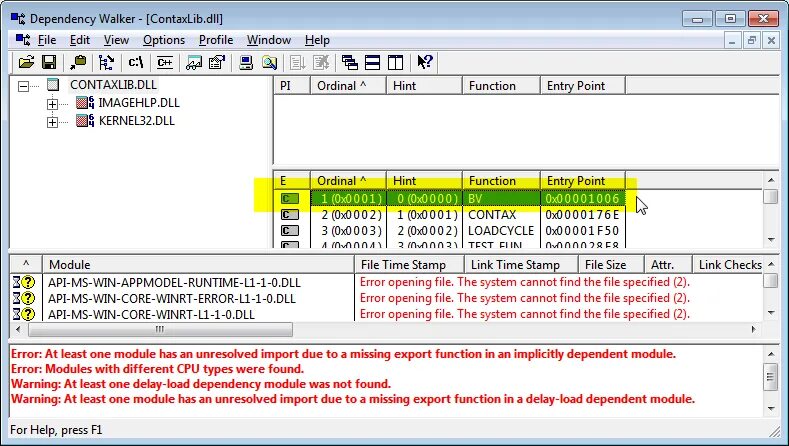
Task: Click the log pane scroll up arrow
Action: point(771,354)
